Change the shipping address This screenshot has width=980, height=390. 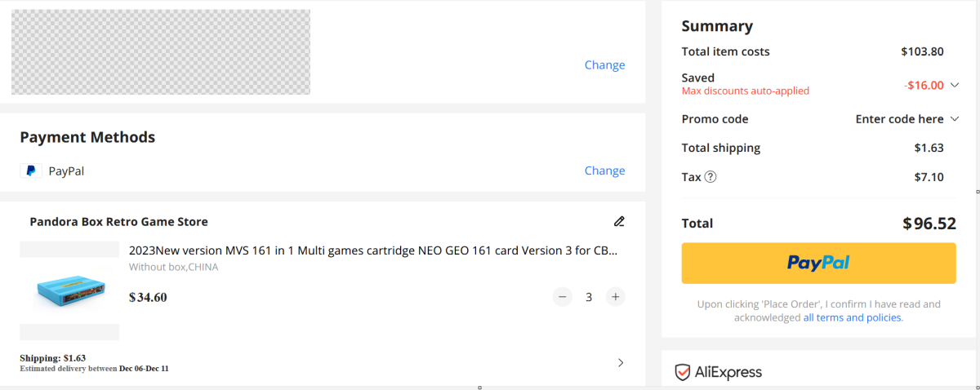pos(604,65)
